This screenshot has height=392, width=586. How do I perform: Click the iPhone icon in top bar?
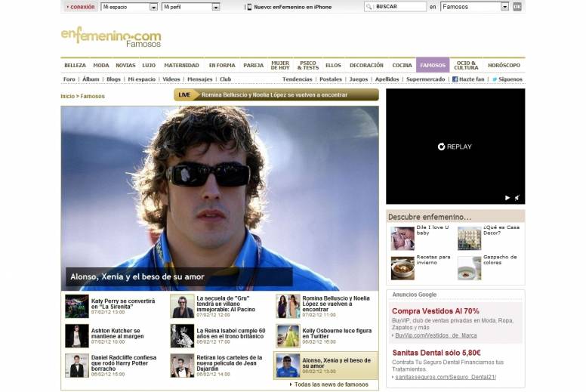coord(248,7)
